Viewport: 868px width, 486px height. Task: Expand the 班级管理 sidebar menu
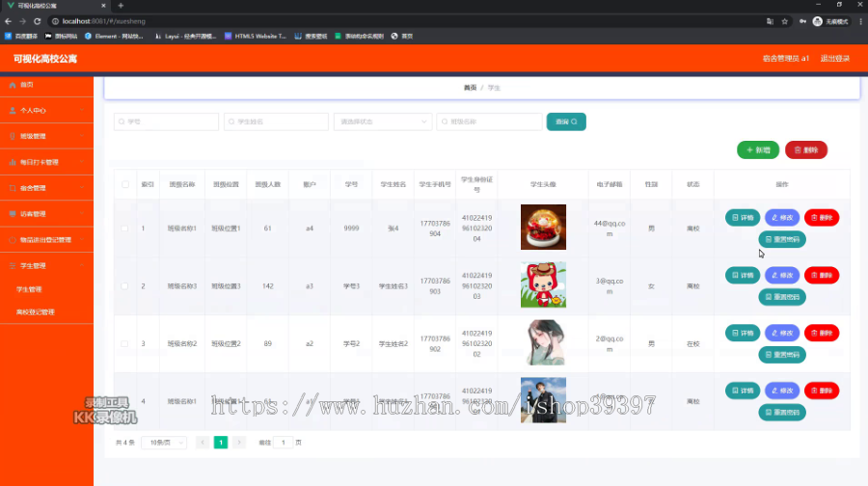[x=46, y=136]
